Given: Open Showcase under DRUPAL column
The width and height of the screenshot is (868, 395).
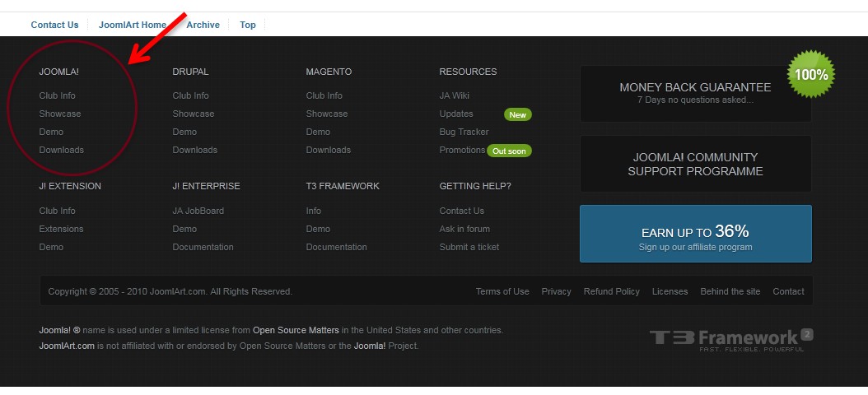Looking at the screenshot, I should 194,114.
